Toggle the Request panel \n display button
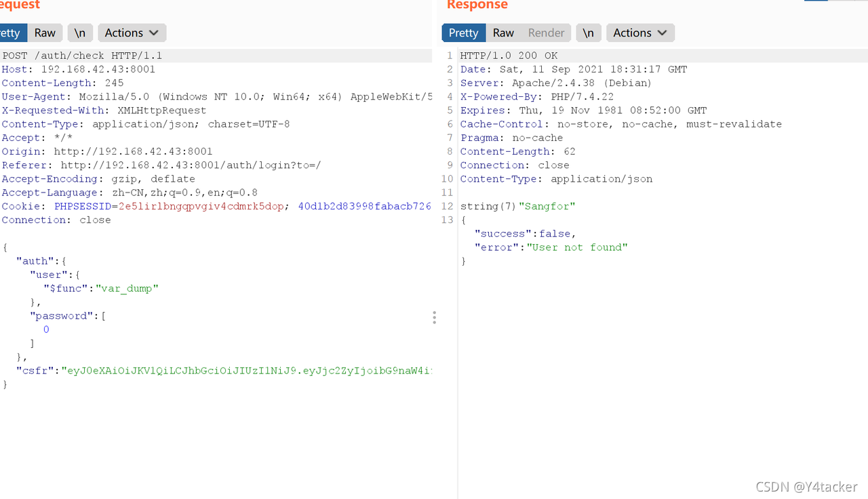 [x=80, y=33]
